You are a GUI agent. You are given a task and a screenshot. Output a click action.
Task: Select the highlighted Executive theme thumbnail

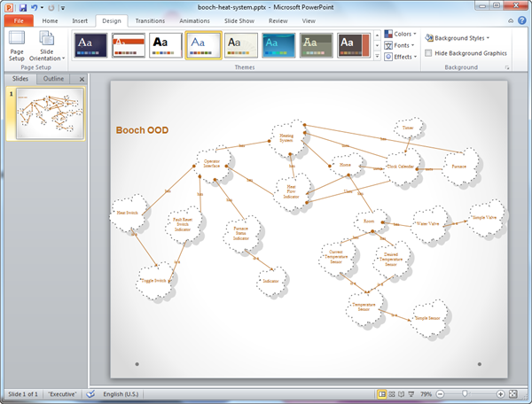(203, 45)
